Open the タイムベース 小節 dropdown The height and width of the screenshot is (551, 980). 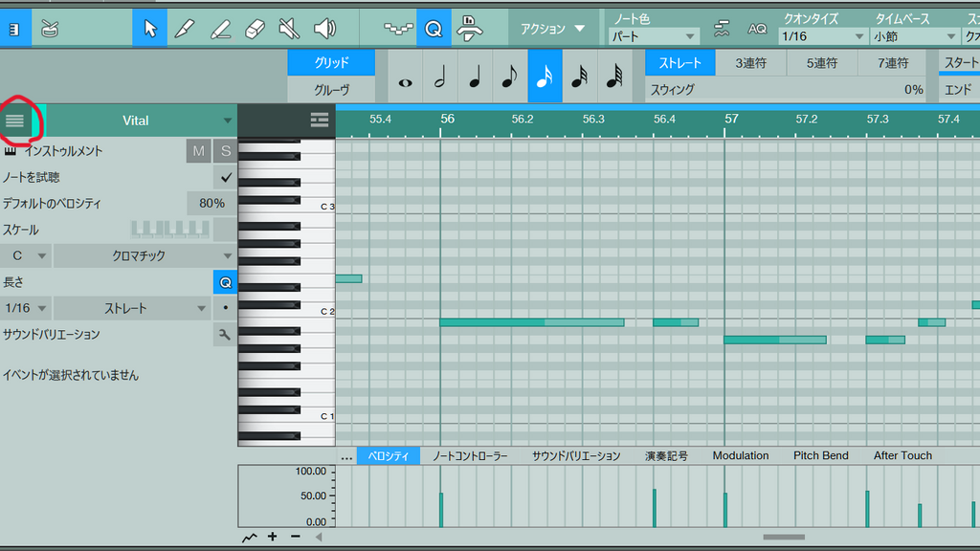point(915,37)
